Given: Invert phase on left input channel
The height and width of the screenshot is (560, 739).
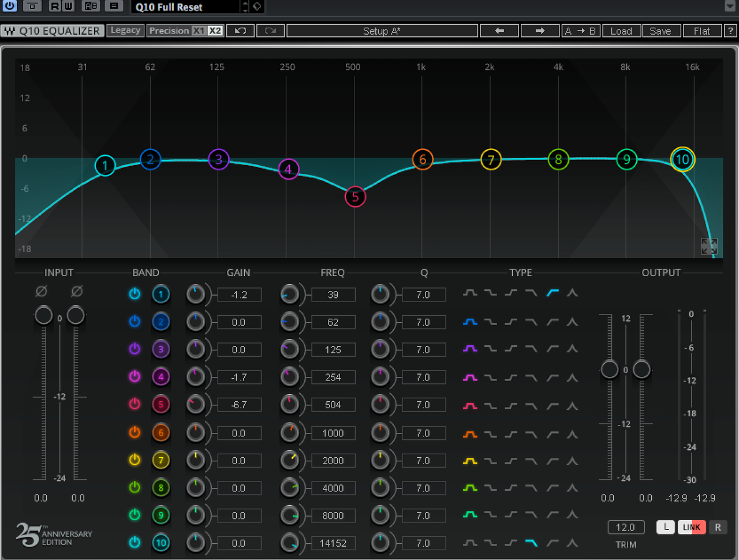Looking at the screenshot, I should 42,291.
